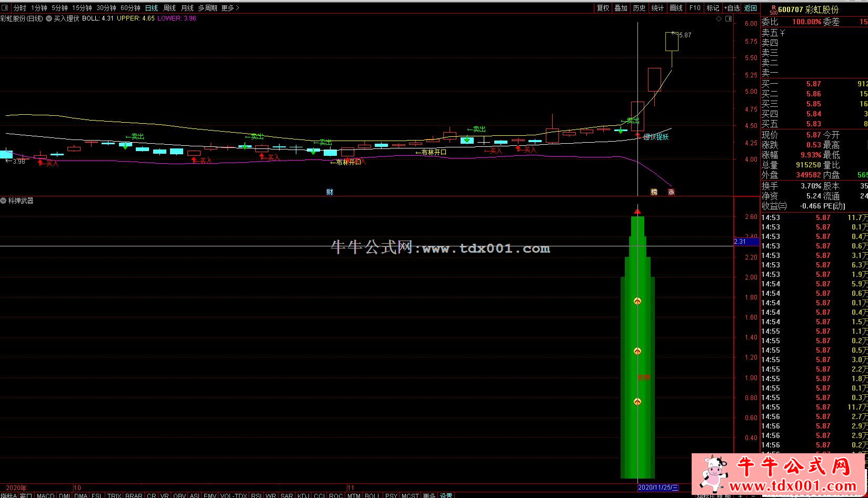The image size is (868, 498).
Task: Select the 日线 daily chart tab
Action: 151,8
